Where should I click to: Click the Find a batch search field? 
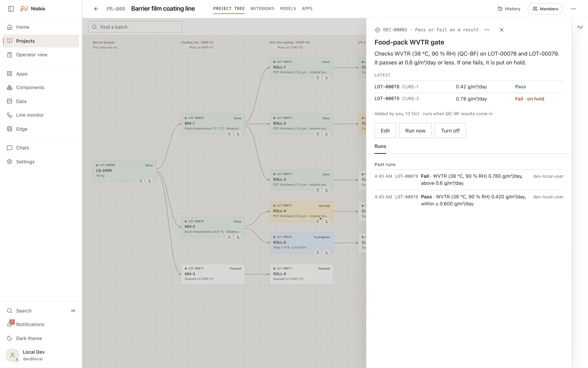click(135, 27)
